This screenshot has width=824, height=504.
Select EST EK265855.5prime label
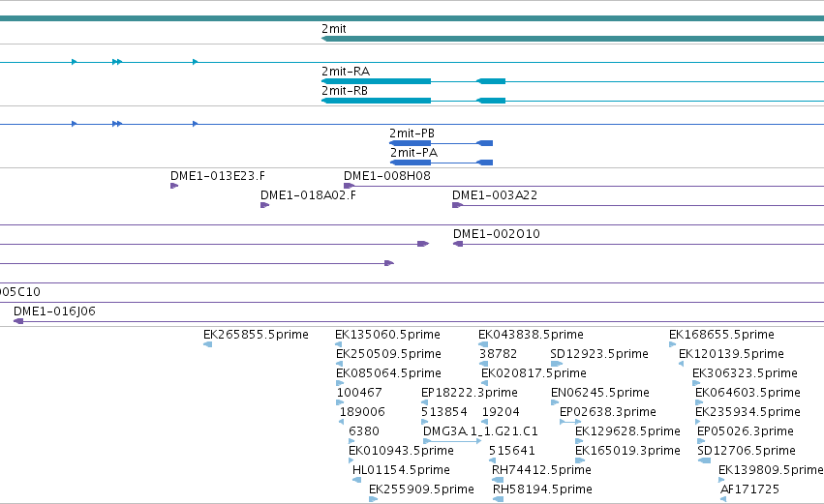(x=256, y=335)
